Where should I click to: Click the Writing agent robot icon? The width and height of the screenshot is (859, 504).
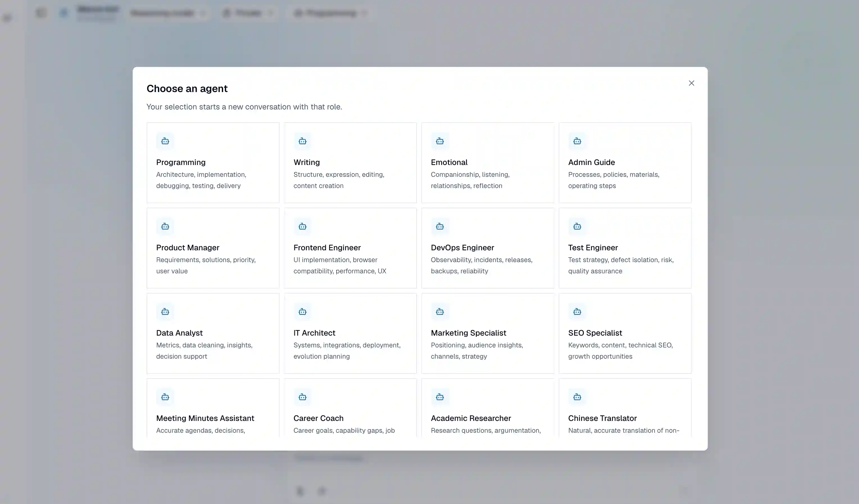tap(302, 141)
